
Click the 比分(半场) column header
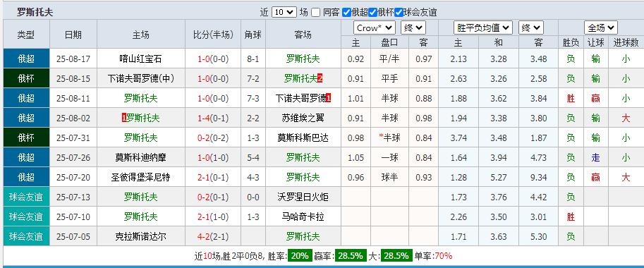[213, 35]
